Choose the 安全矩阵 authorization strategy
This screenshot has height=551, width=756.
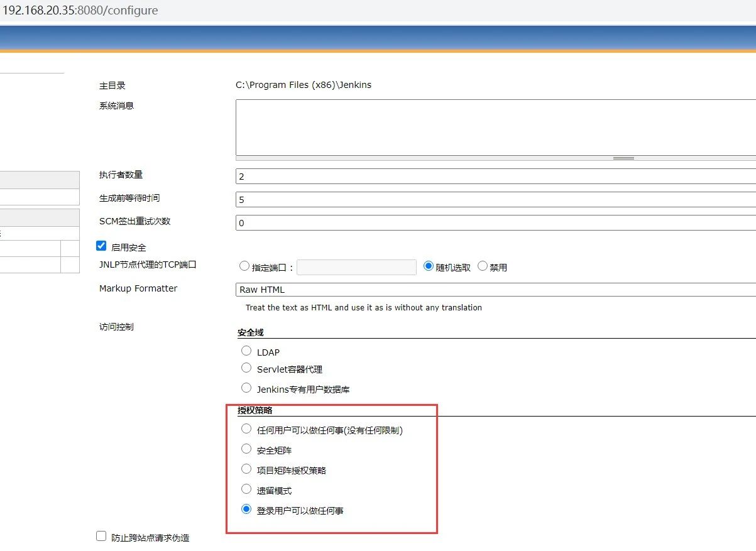pyautogui.click(x=246, y=449)
